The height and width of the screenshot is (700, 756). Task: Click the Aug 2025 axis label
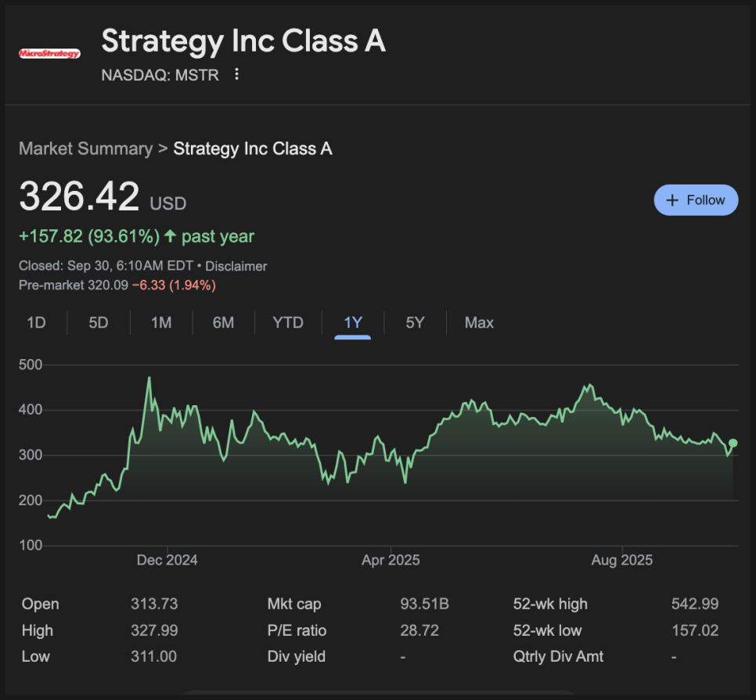622,560
